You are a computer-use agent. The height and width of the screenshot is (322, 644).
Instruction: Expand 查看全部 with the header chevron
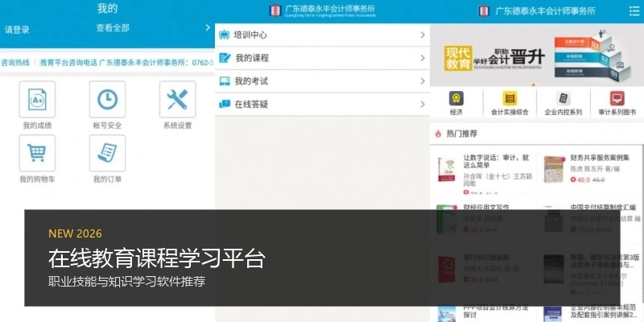[x=208, y=27]
